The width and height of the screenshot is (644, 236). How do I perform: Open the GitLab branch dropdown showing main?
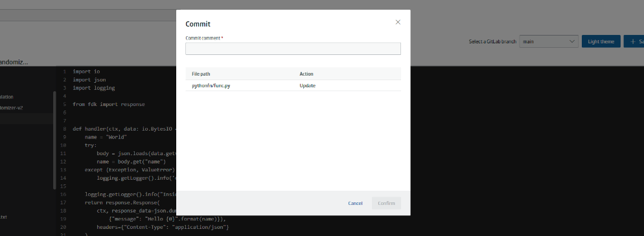549,41
